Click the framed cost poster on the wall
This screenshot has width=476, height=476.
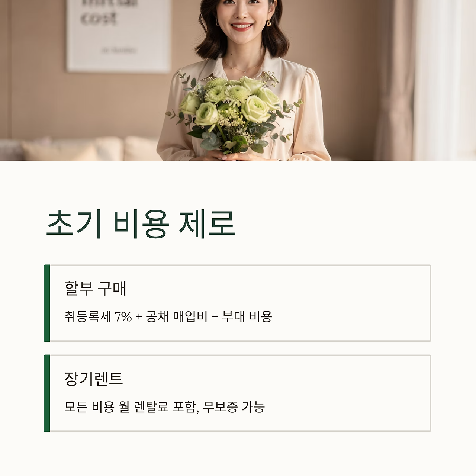coord(118,35)
